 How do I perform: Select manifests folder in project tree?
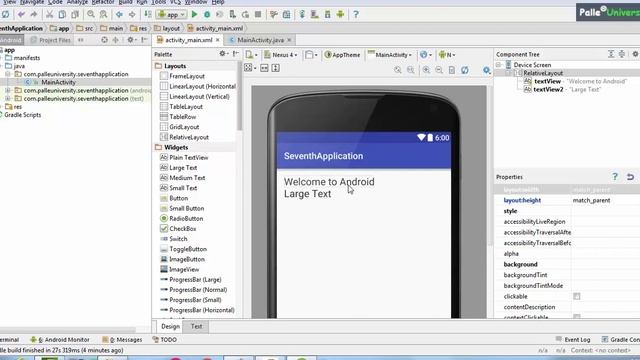[x=27, y=58]
